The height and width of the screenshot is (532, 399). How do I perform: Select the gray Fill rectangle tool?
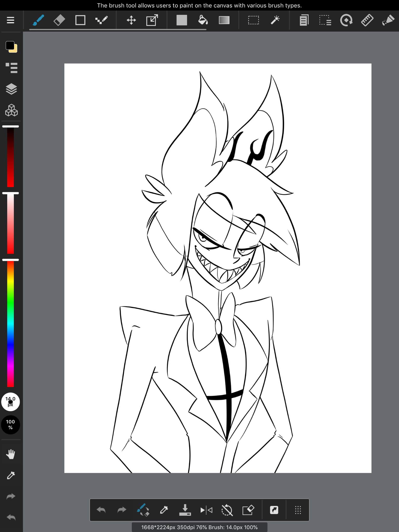pos(182,20)
